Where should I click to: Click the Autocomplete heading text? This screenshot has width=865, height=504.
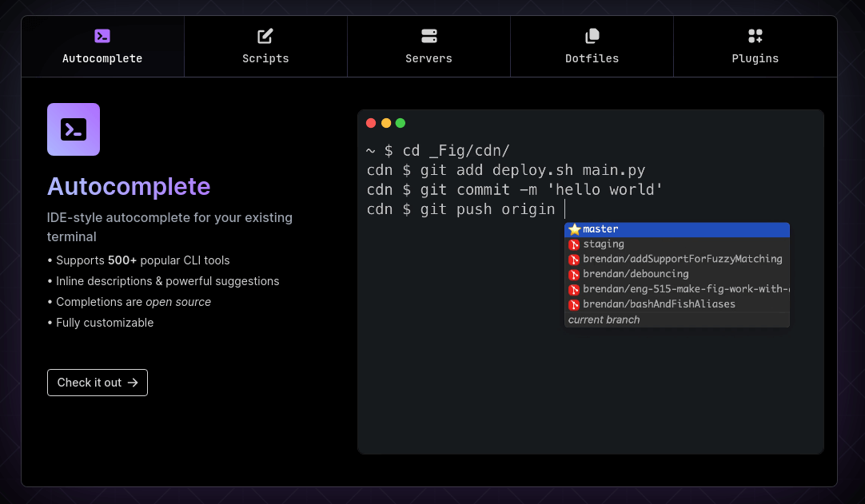[x=129, y=186]
